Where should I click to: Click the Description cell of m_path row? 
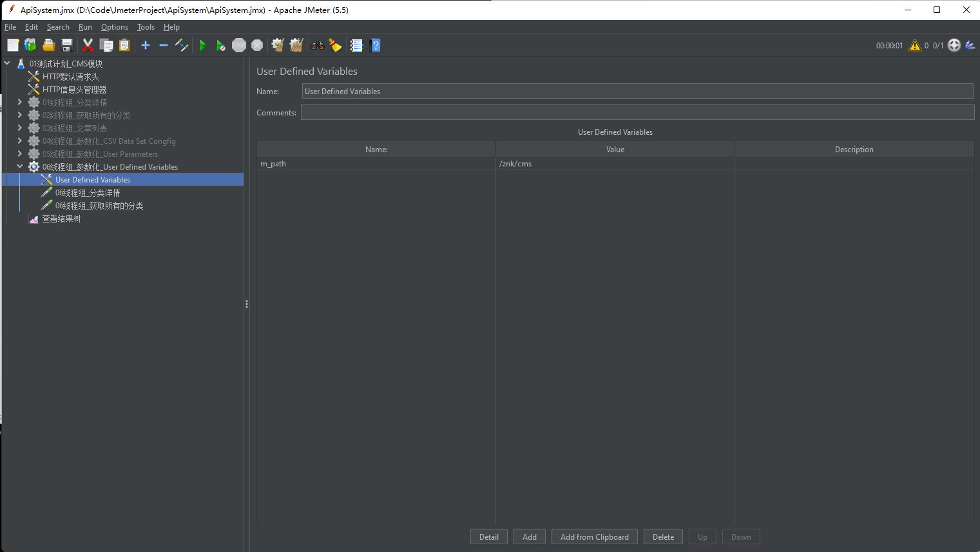(x=854, y=164)
